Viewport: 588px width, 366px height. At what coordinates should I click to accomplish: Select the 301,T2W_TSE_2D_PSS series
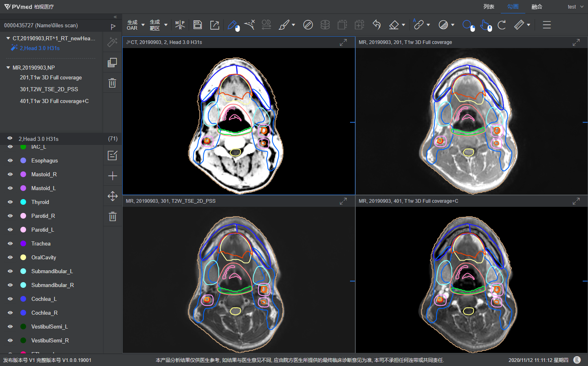tap(49, 89)
